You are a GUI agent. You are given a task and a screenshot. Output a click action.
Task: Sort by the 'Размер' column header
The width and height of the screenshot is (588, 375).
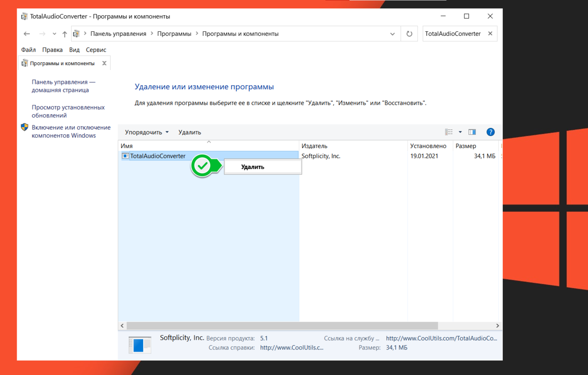tap(475, 146)
